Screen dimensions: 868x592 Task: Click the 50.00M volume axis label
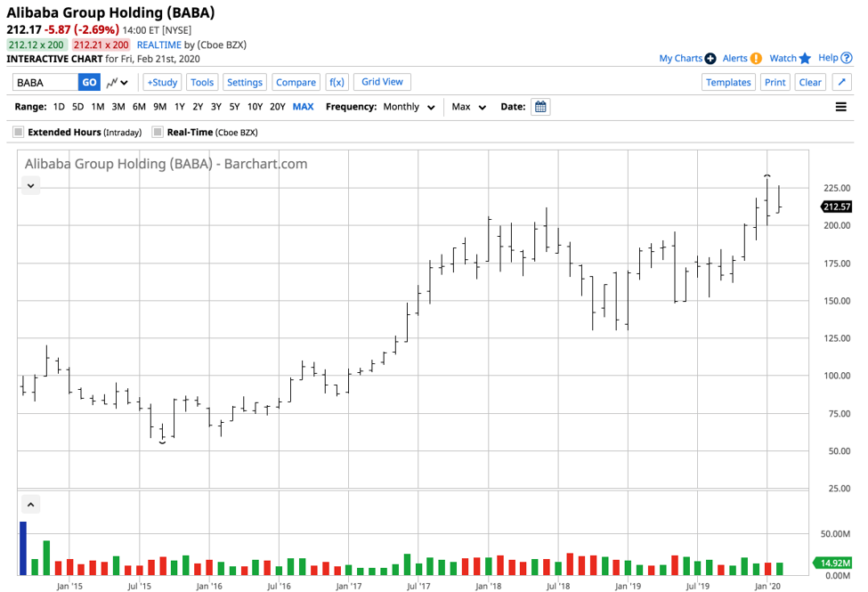pyautogui.click(x=835, y=534)
